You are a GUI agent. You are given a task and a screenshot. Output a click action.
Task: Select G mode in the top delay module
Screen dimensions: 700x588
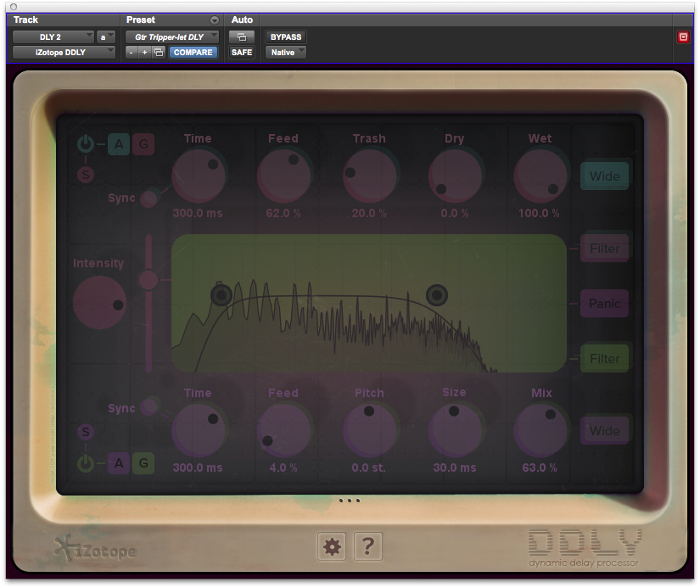(x=143, y=144)
